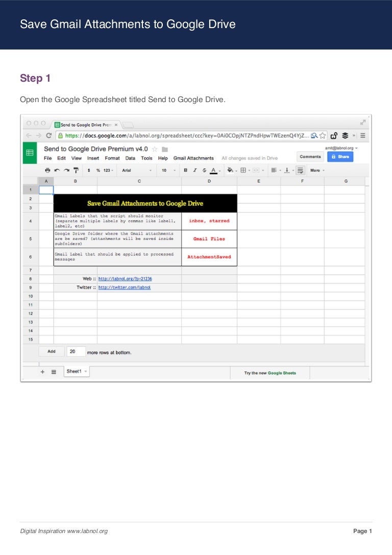This screenshot has width=392, height=555.
Task: Reload the page with the browser refresh icon
Action: point(48,136)
